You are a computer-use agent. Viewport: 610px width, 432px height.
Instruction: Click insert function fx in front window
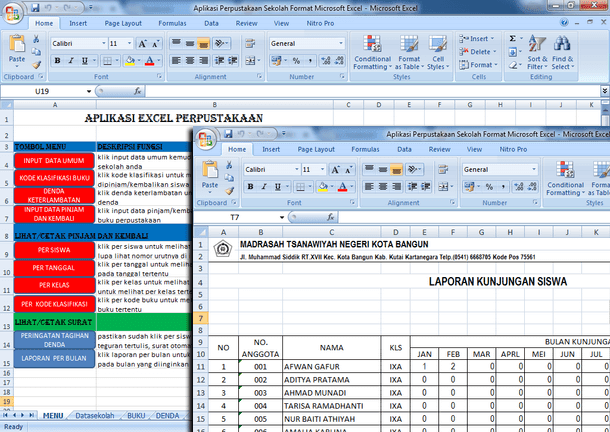(331, 218)
